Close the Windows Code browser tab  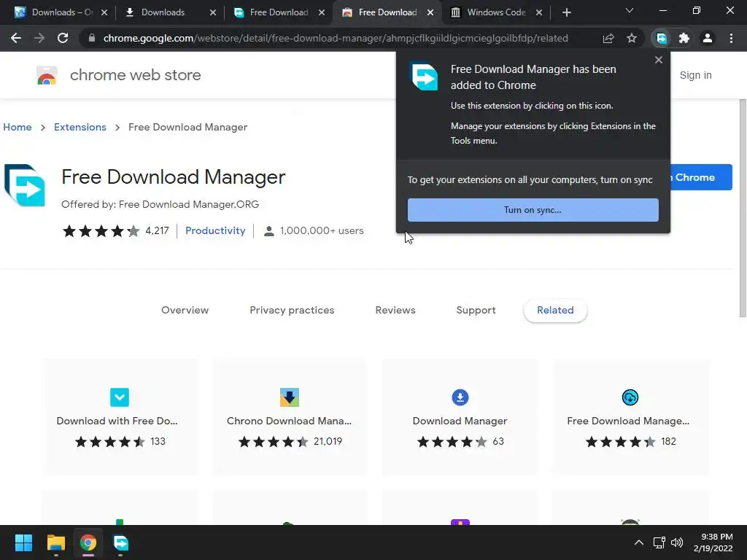click(x=539, y=12)
